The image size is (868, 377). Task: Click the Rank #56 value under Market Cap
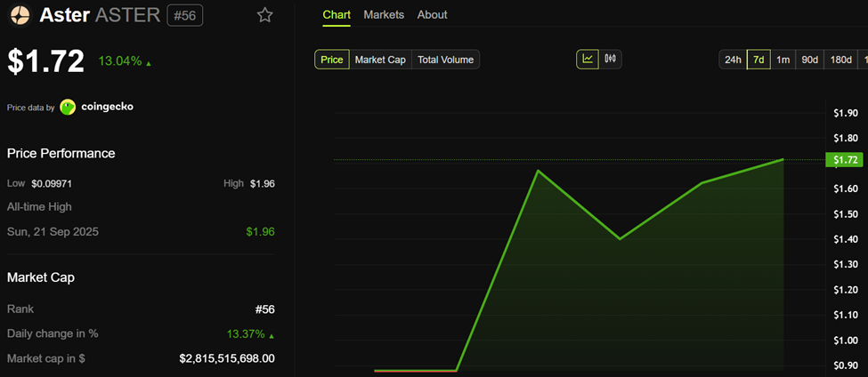tap(264, 309)
